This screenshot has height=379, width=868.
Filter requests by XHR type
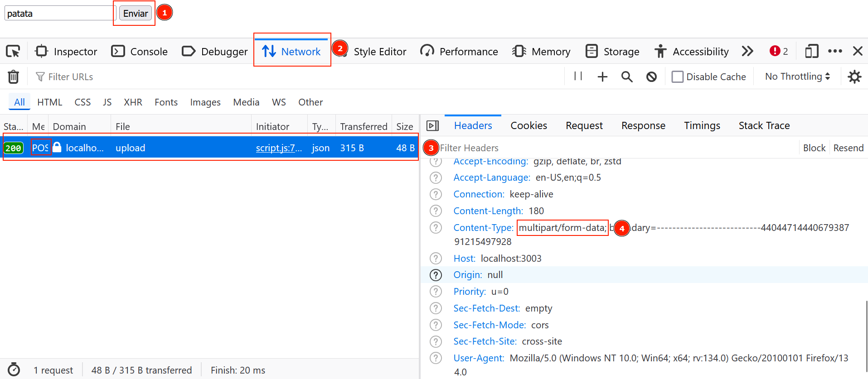coord(133,102)
